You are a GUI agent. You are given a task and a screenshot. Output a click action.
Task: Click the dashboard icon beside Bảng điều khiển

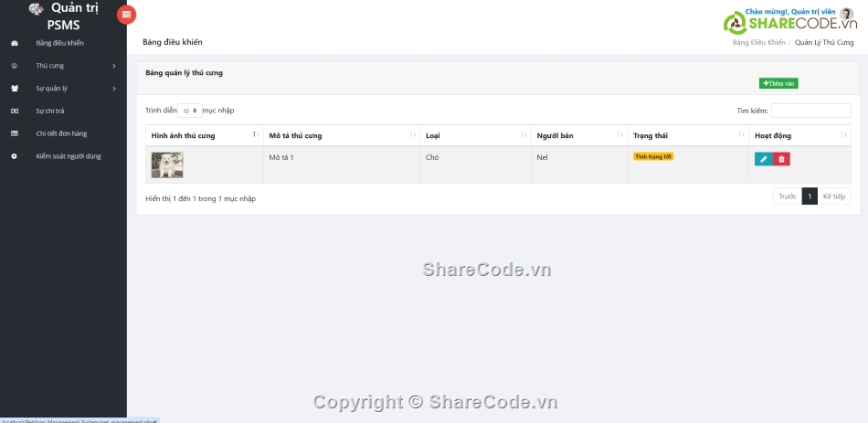tap(14, 43)
